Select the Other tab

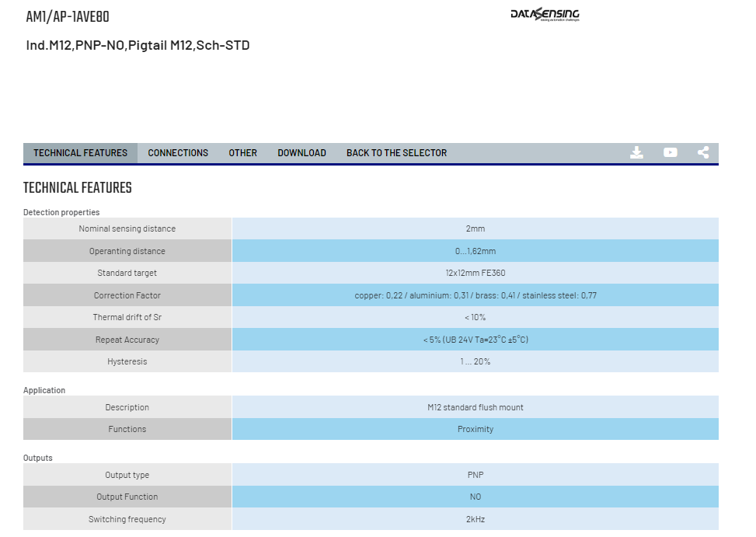click(242, 153)
